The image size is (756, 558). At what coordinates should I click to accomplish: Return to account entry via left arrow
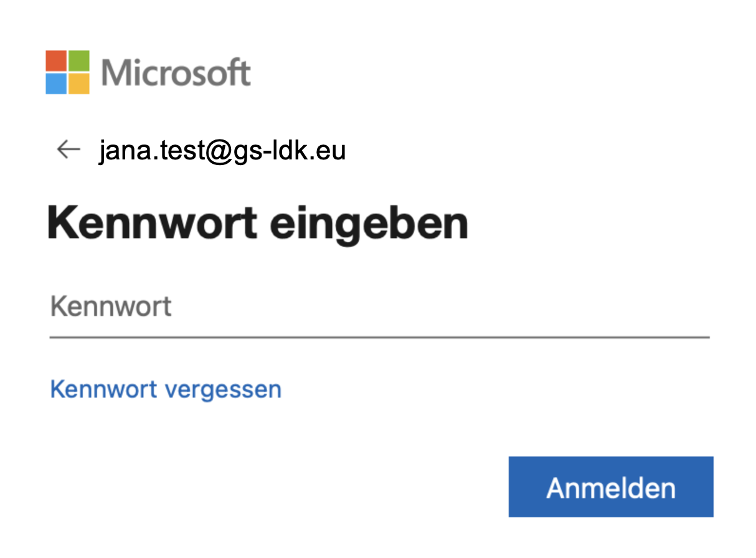[x=69, y=149]
